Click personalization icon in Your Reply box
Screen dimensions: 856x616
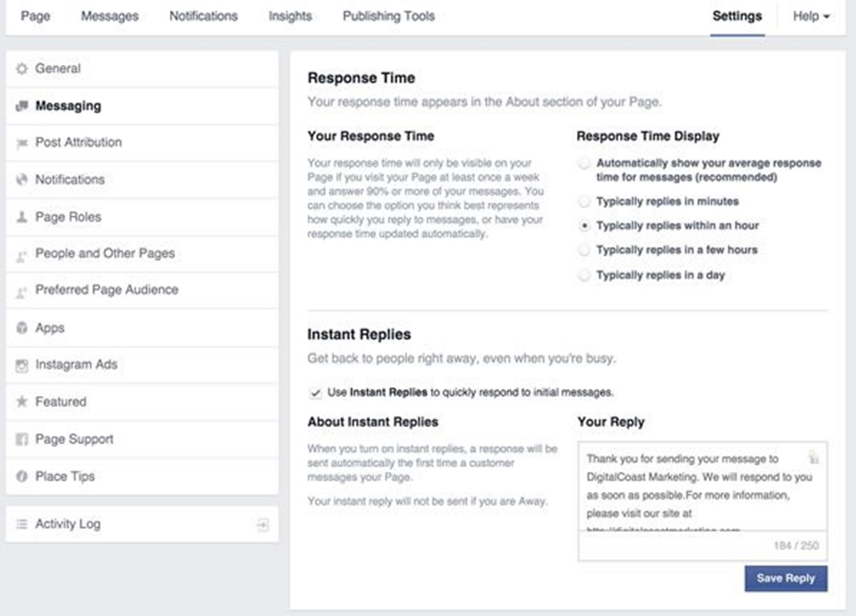(813, 457)
